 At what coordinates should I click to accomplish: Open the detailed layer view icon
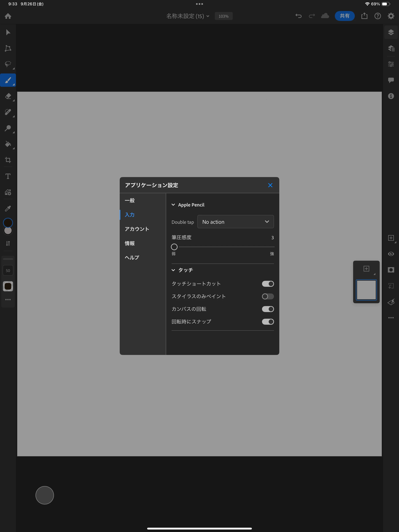391,48
